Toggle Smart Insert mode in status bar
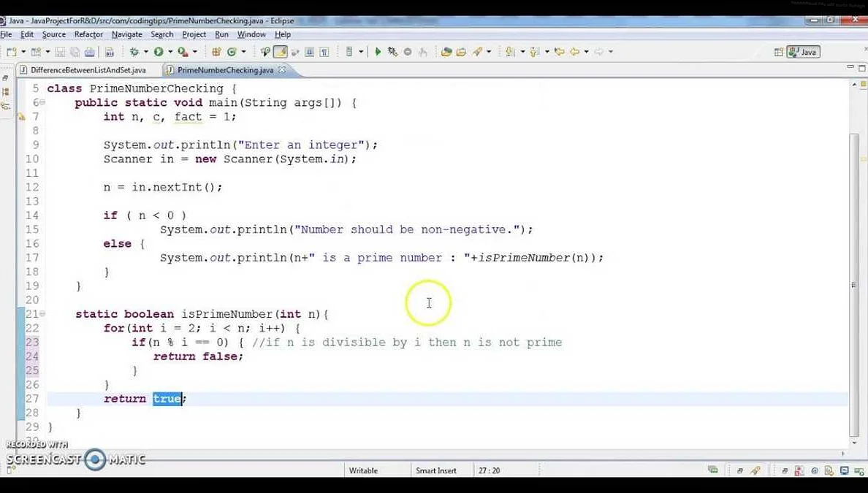This screenshot has height=493, width=868. click(436, 471)
